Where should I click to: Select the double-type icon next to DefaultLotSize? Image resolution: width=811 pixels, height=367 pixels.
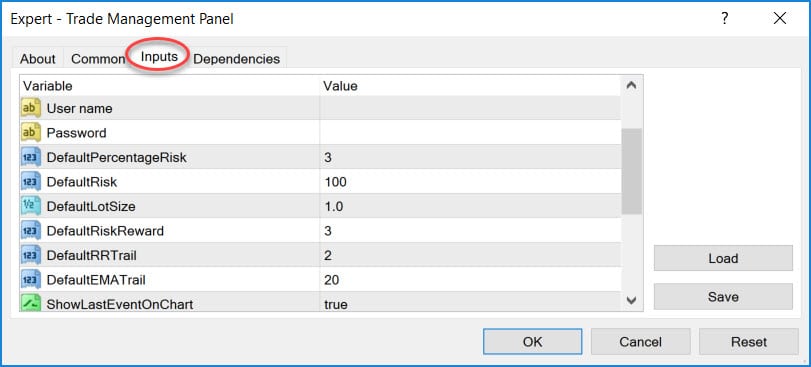tap(31, 206)
